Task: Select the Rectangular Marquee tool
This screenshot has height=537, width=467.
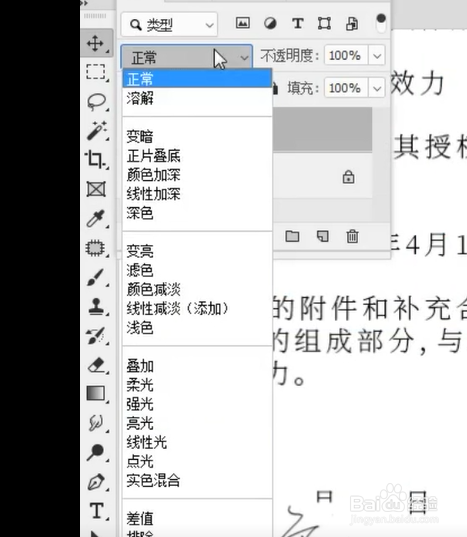Action: pos(96,72)
